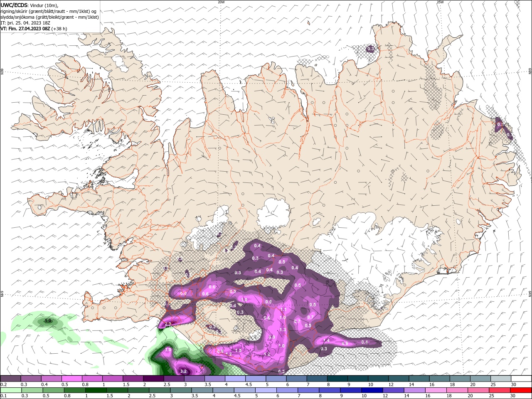Click the light pink 16–18 lower legend swatch
This screenshot has width=532, height=399.
(435, 390)
